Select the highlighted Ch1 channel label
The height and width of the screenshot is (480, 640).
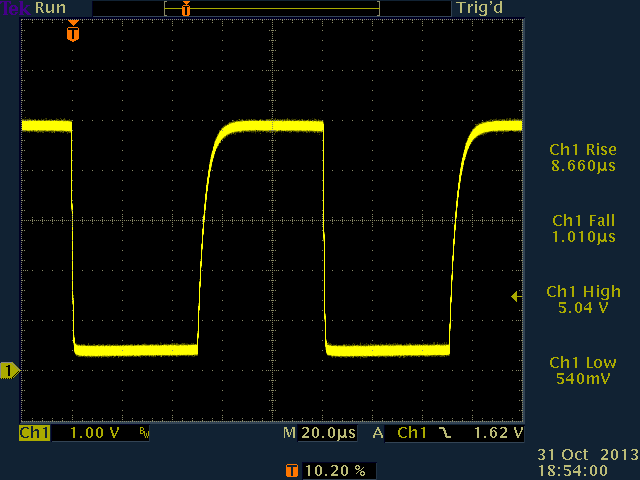34,434
